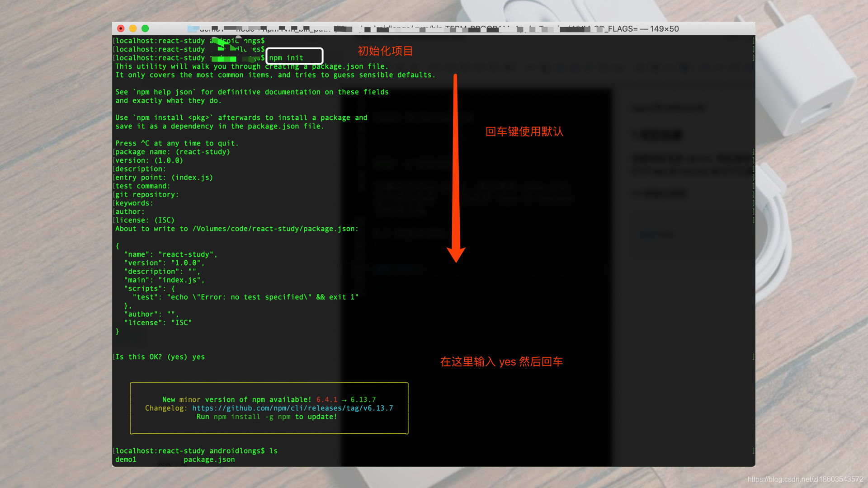The image size is (868, 488).
Task: Click the '"license": "ISC"' JSON line
Action: click(158, 323)
